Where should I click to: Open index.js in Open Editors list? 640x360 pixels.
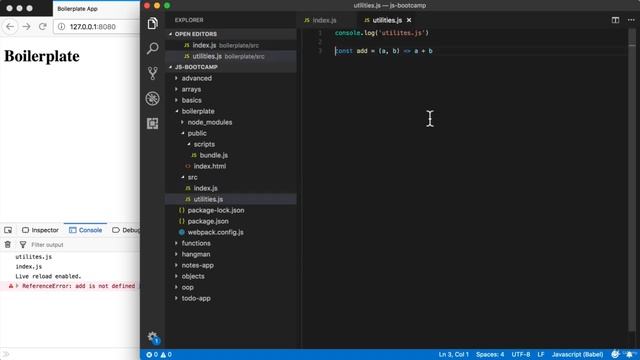tap(231, 45)
